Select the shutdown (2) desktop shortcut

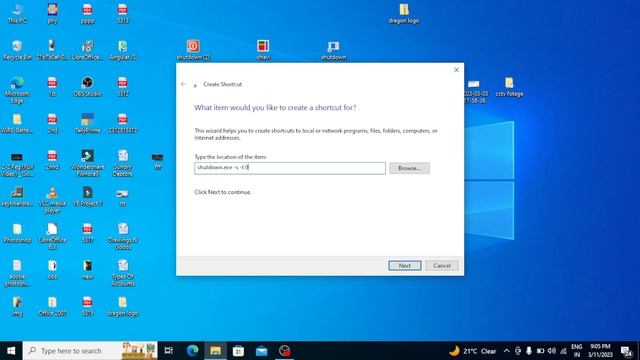[193, 50]
